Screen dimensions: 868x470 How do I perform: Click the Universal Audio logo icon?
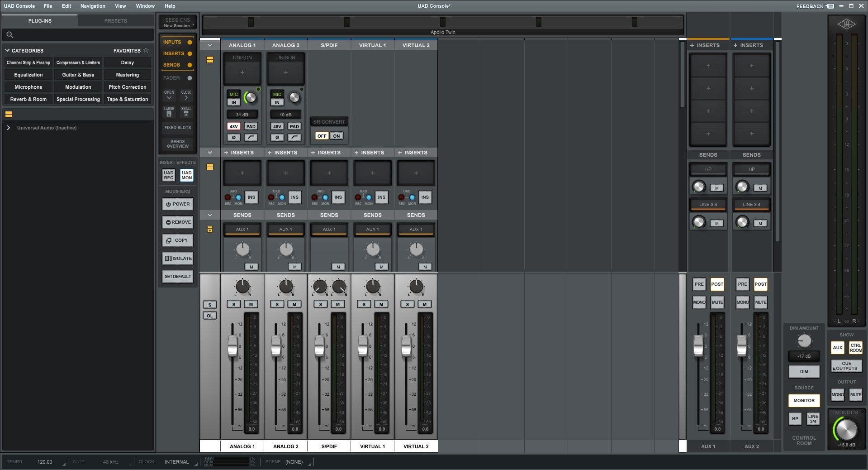click(x=846, y=24)
